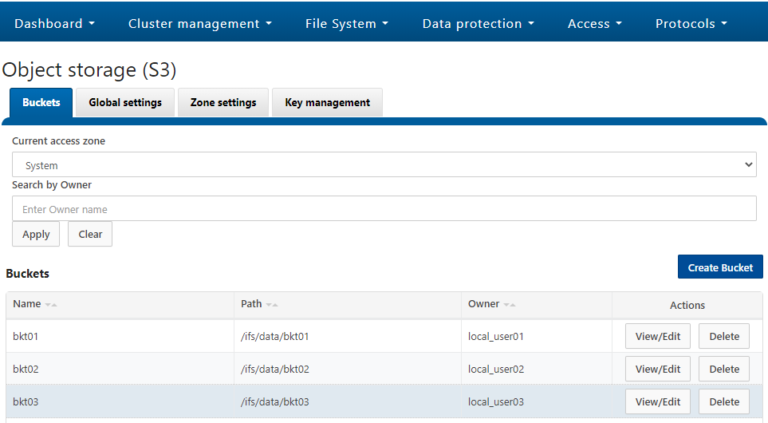Open the Key management tab

tap(327, 102)
